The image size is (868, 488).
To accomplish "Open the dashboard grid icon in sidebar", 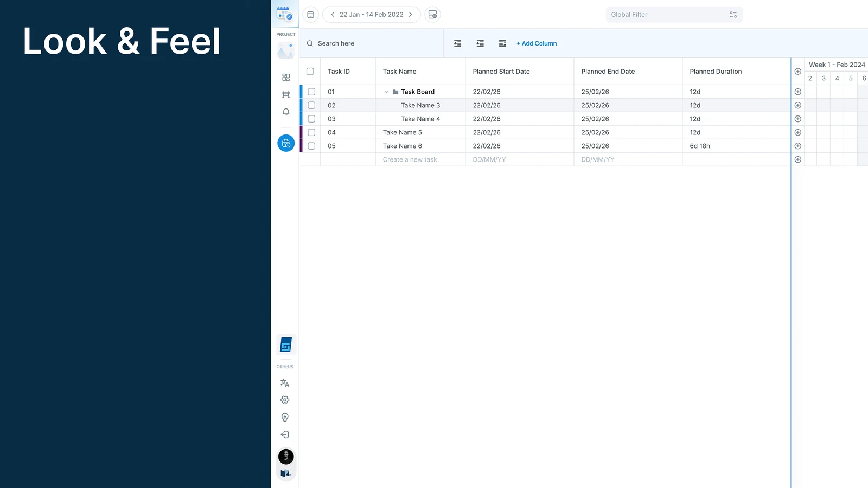I will pyautogui.click(x=286, y=78).
